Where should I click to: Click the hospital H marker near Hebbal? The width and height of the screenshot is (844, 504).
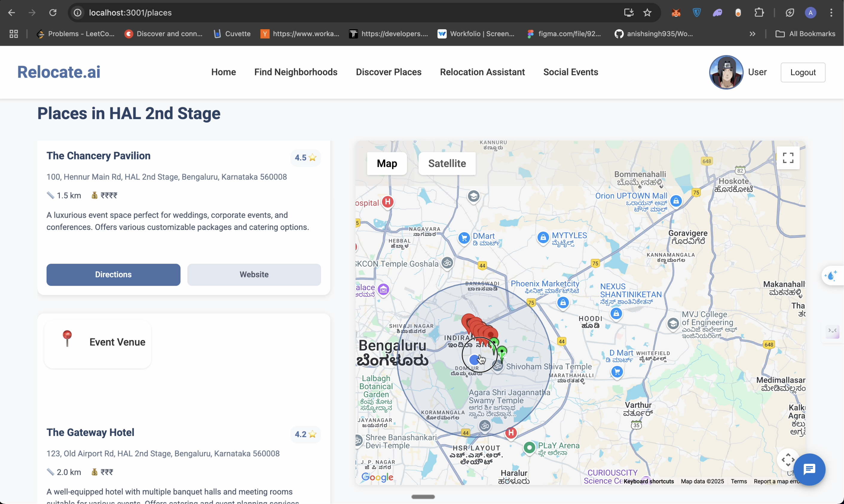click(x=388, y=202)
